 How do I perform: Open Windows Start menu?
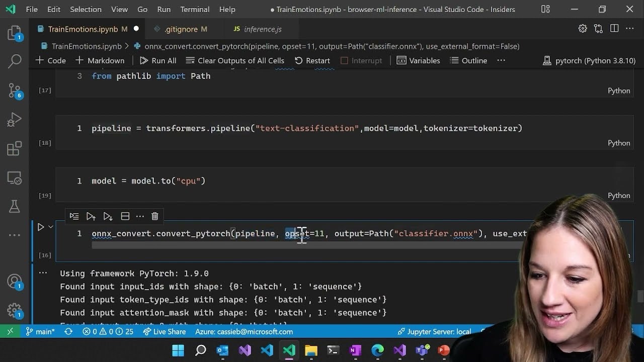(x=178, y=350)
